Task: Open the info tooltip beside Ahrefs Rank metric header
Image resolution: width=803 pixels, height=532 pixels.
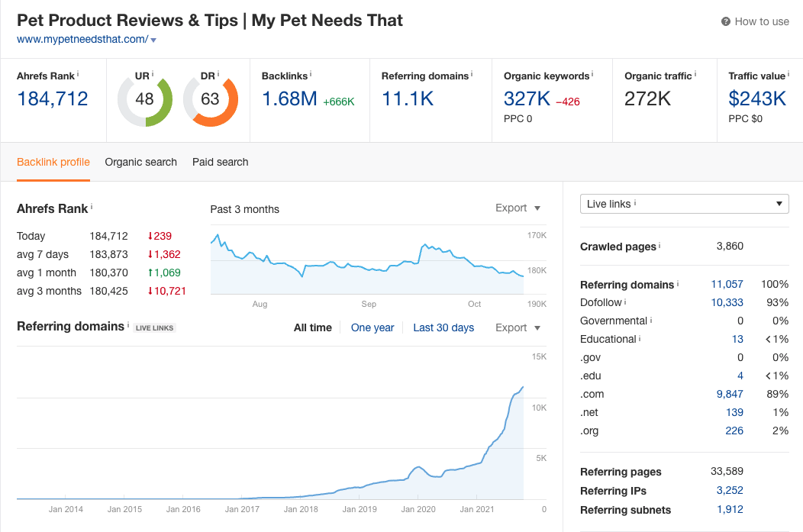Action: [78, 74]
